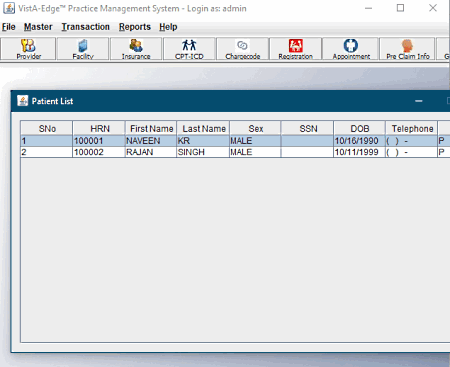Select HRN cell 100001
Viewport: 450px width, 367px height.
pyautogui.click(x=99, y=141)
